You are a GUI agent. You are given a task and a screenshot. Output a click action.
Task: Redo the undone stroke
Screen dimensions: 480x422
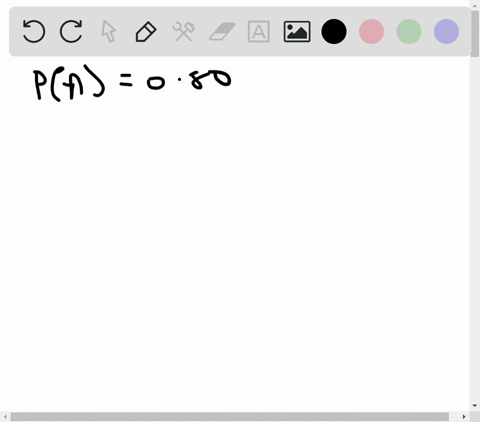click(71, 31)
